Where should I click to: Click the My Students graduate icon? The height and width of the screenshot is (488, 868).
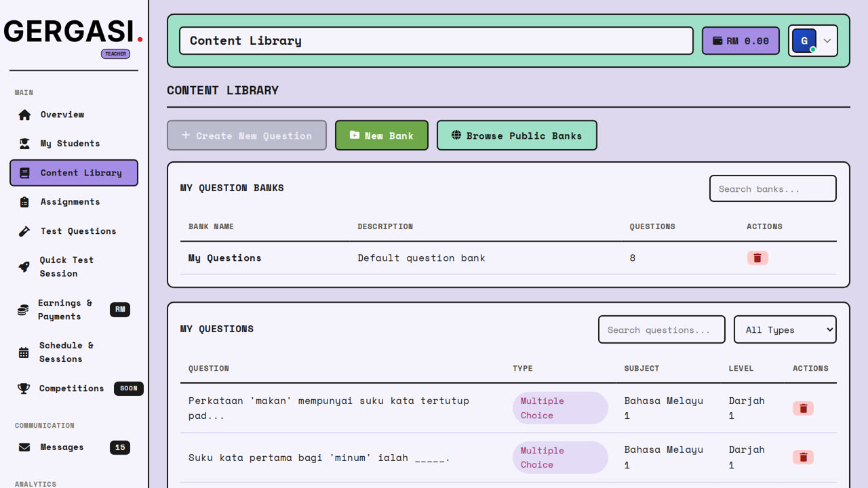(24, 144)
